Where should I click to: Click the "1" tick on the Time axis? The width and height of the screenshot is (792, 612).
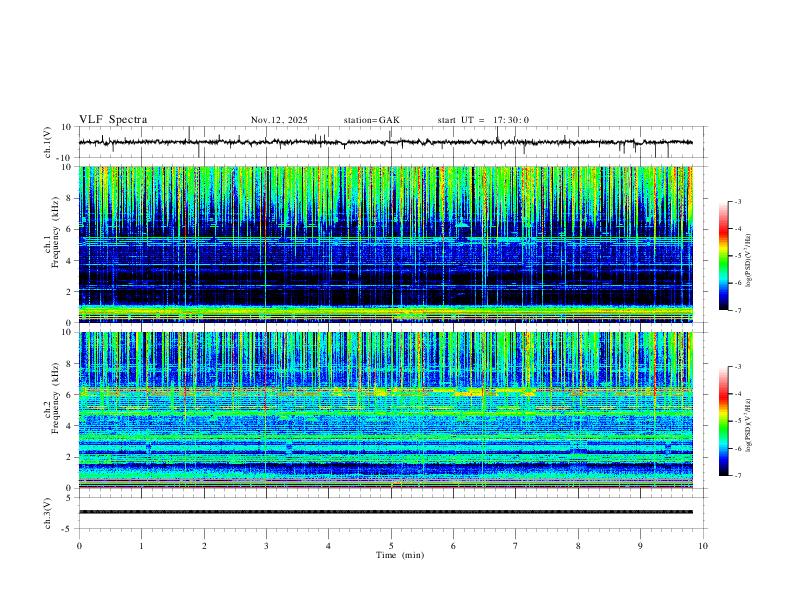pos(141,546)
